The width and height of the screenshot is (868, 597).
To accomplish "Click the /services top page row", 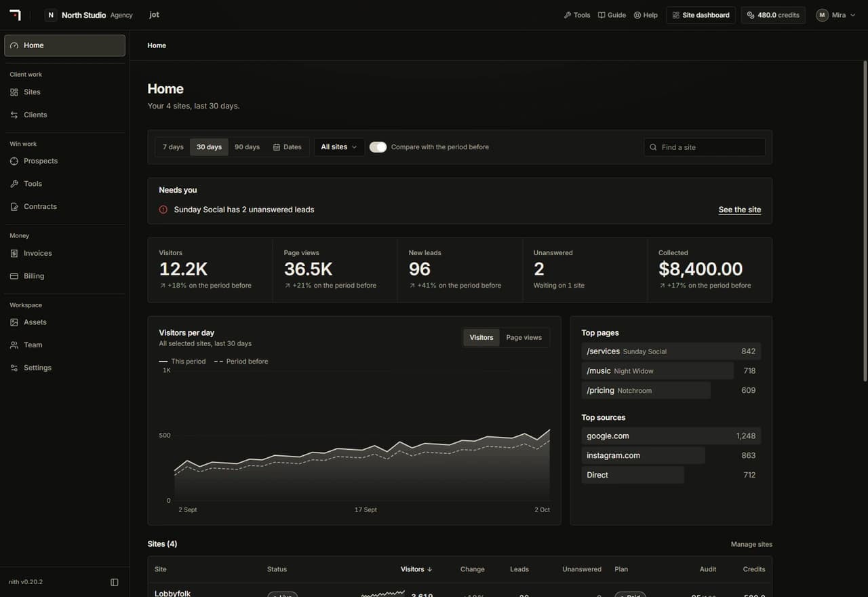I will pyautogui.click(x=671, y=351).
